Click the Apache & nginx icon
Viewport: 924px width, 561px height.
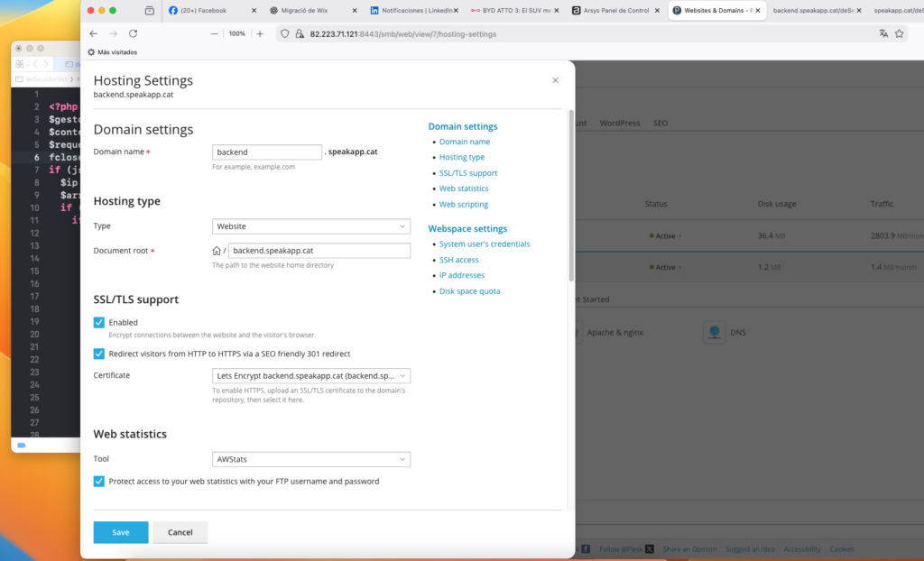coord(575,332)
